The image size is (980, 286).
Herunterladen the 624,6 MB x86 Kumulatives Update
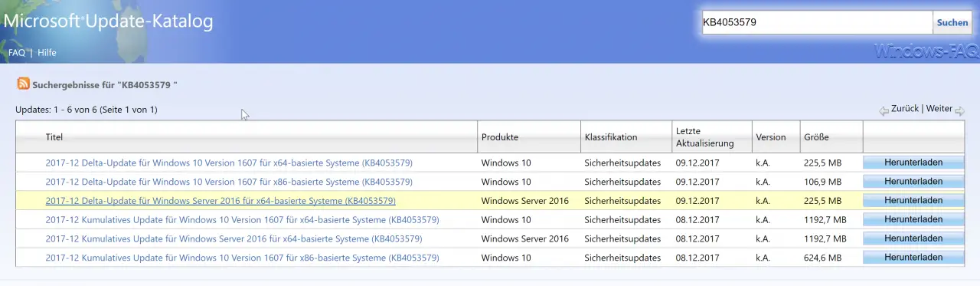pos(913,258)
